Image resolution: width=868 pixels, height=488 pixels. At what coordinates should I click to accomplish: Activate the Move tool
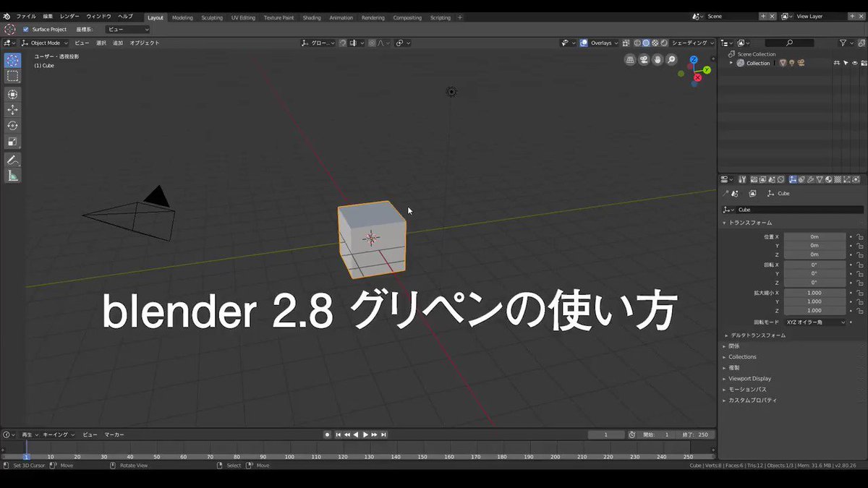pos(12,110)
